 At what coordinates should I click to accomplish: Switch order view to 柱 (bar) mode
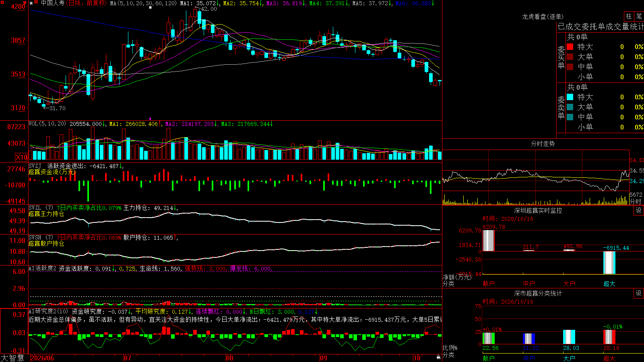pyautogui.click(x=629, y=16)
